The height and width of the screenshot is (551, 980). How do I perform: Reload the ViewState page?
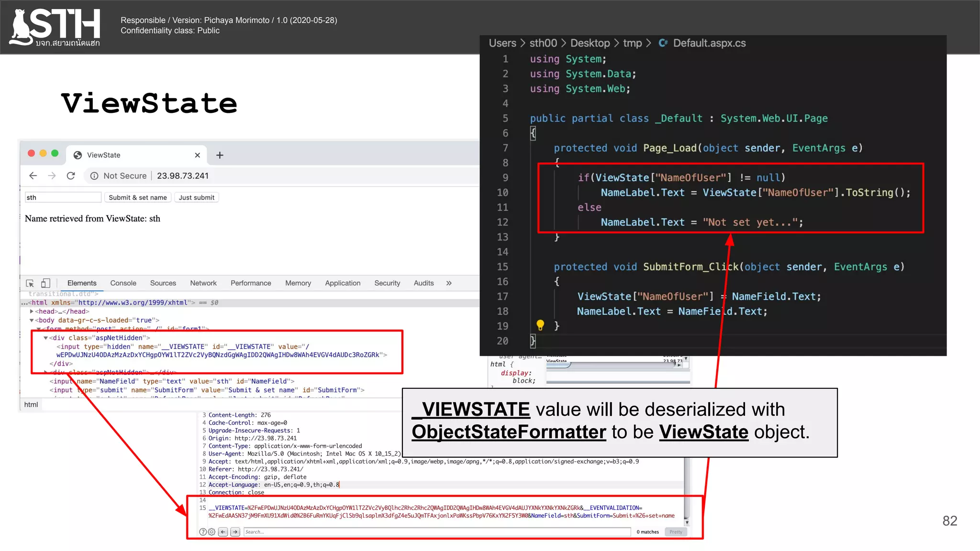pos(71,176)
